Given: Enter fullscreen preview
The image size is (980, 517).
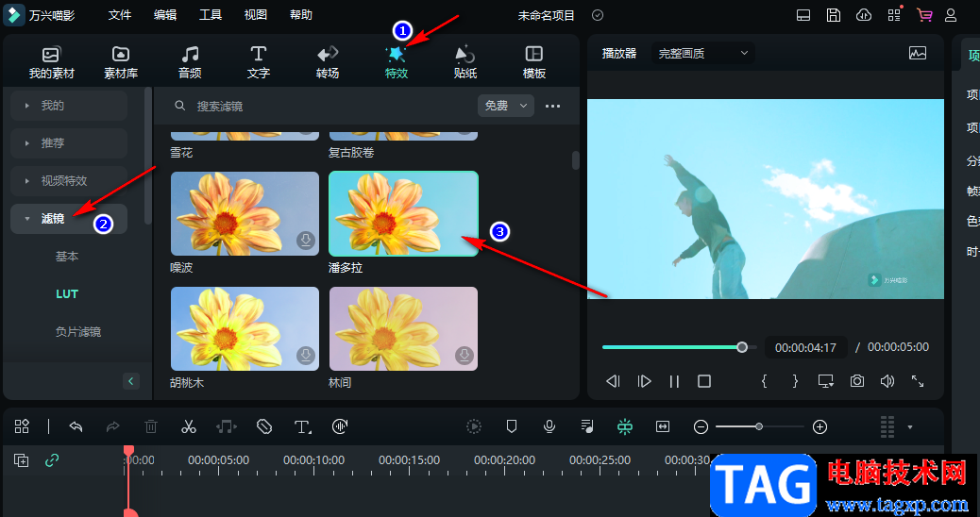Looking at the screenshot, I should [918, 381].
